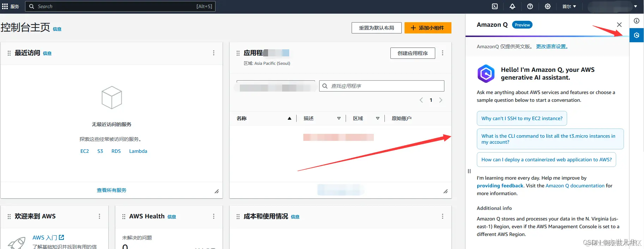Grab drag handle of 欢迎来到 AWS widget

click(x=9, y=217)
